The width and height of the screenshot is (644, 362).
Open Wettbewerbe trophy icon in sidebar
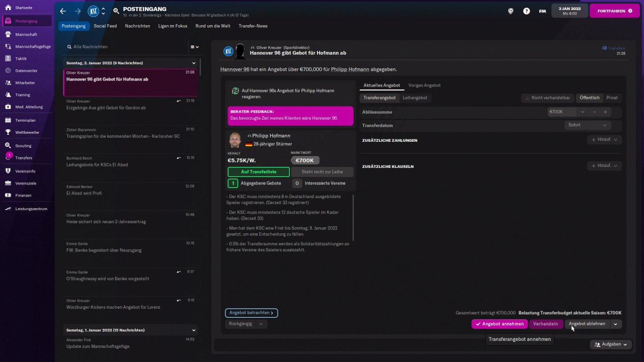(8, 132)
